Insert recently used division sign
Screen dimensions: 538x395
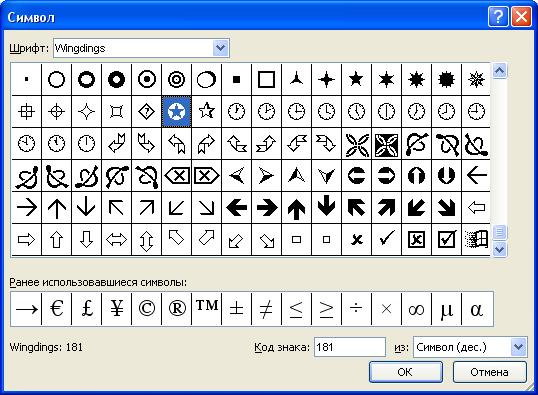click(x=356, y=309)
